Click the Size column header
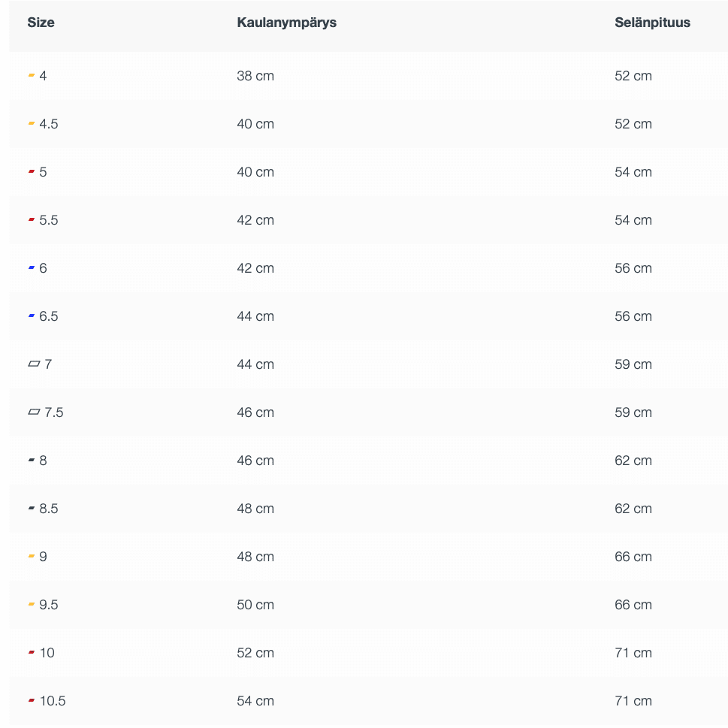The width and height of the screenshot is (728, 728). (41, 23)
